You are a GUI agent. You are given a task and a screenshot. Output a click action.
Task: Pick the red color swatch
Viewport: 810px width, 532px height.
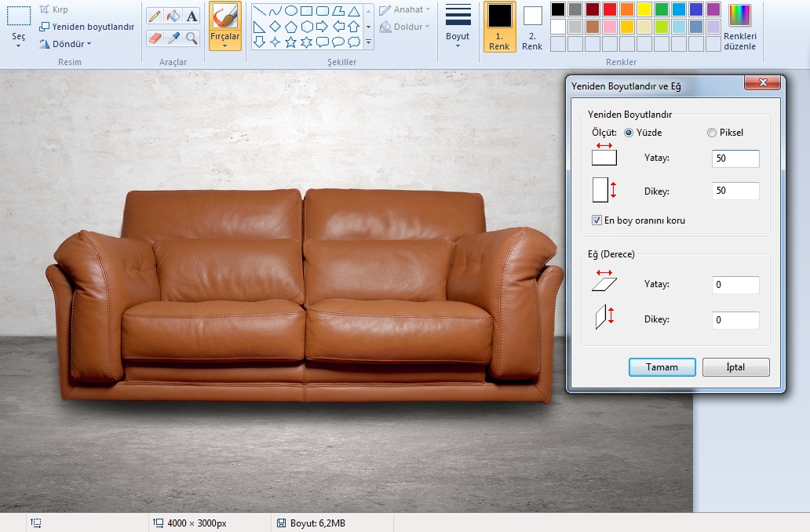pyautogui.click(x=609, y=9)
